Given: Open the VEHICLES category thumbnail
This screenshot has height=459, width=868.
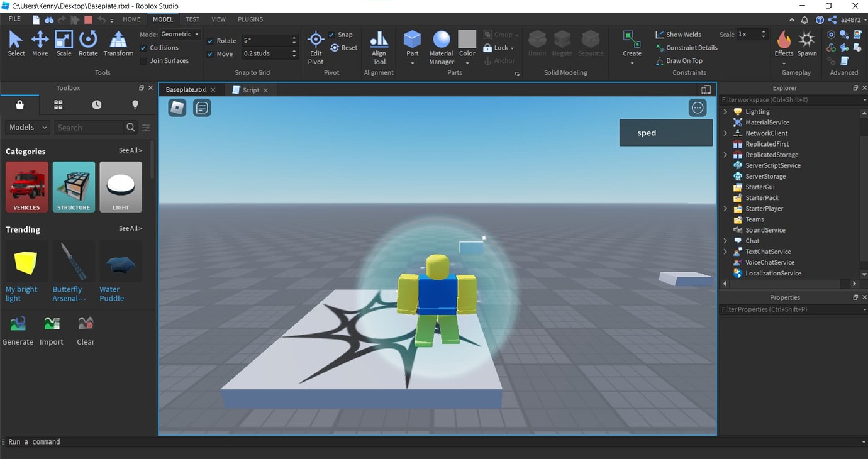Looking at the screenshot, I should coord(26,187).
